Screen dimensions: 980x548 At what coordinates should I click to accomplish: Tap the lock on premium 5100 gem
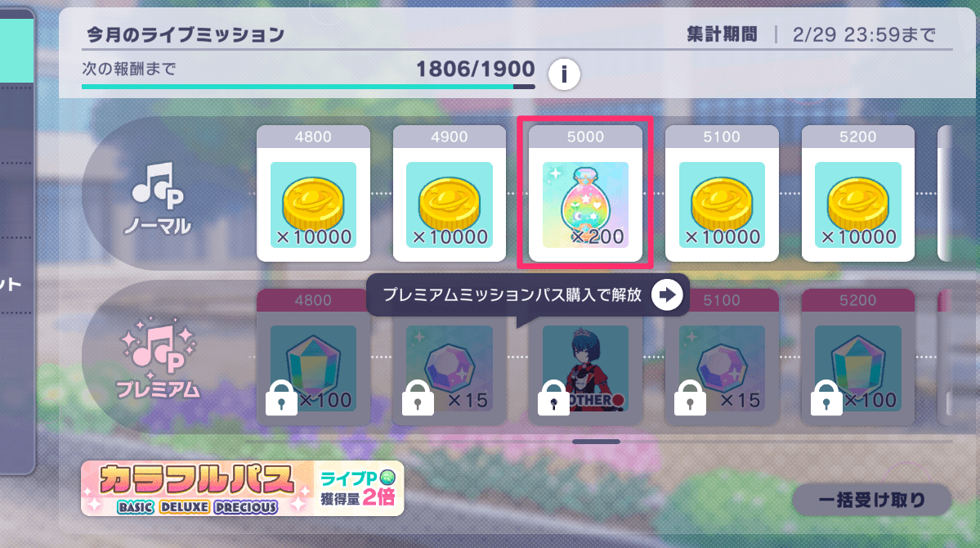click(690, 398)
